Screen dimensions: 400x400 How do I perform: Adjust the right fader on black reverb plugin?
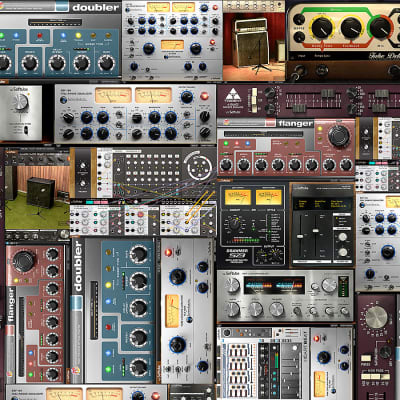point(315,231)
